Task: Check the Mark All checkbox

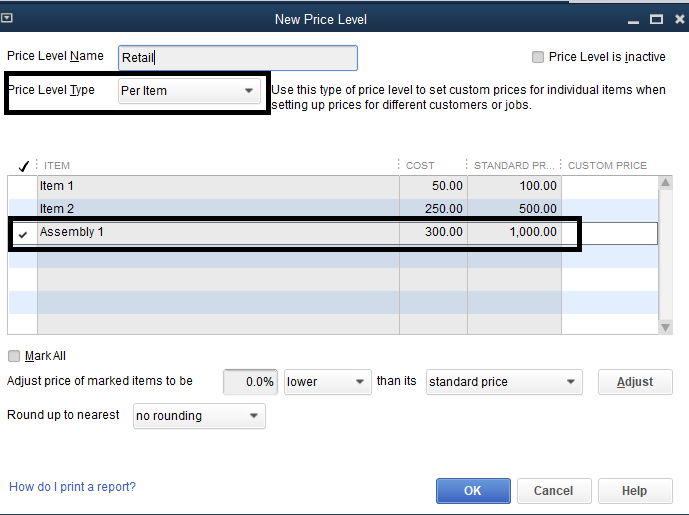Action: [14, 356]
